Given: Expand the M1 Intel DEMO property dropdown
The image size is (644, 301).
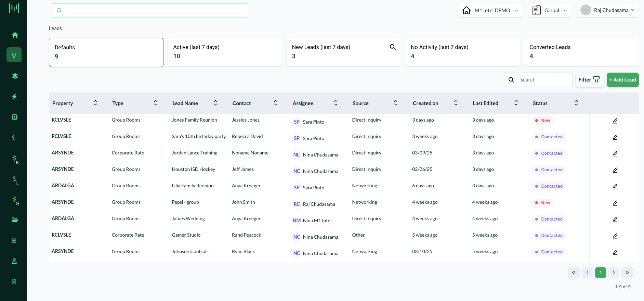Looking at the screenshot, I should tap(490, 11).
